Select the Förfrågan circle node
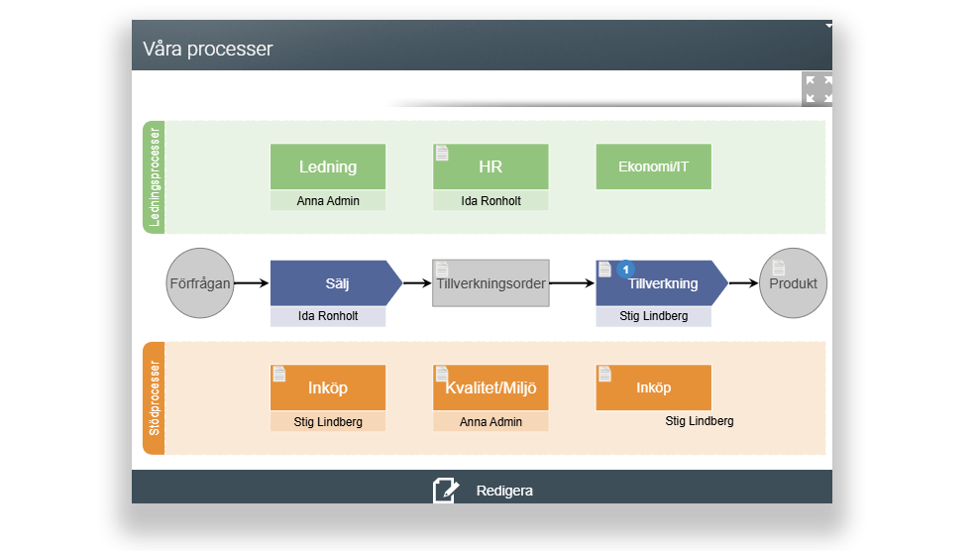 pos(200,283)
